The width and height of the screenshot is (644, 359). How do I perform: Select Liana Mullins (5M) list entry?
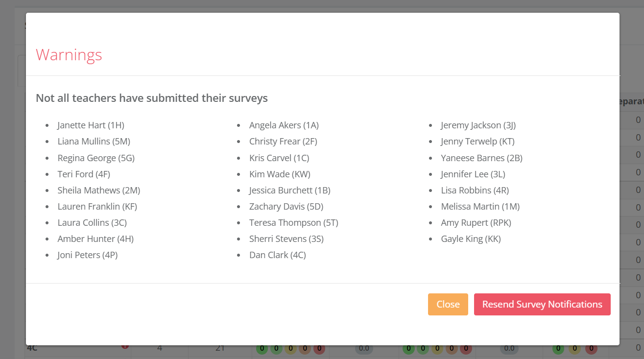coord(94,142)
